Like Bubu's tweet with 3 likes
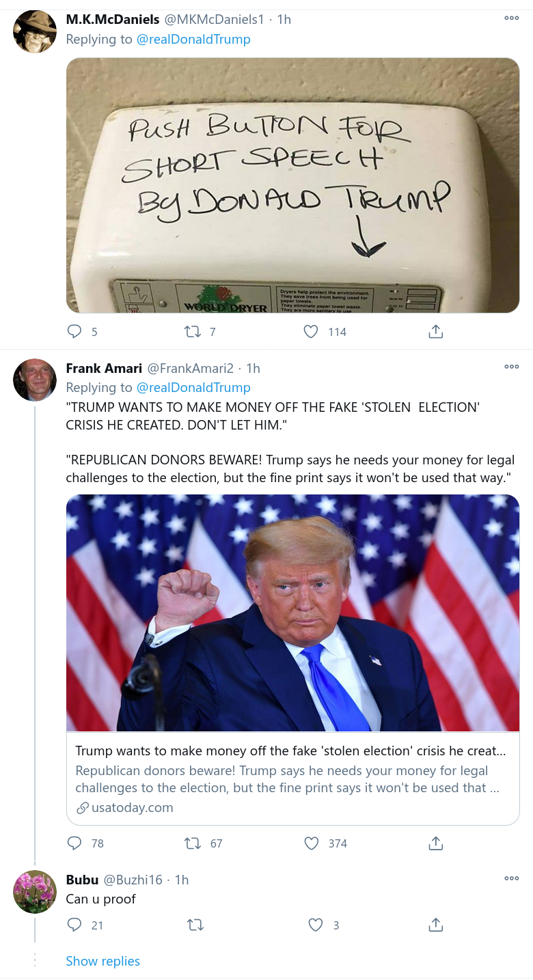Viewport: 533px width, 980px height. pyautogui.click(x=315, y=925)
